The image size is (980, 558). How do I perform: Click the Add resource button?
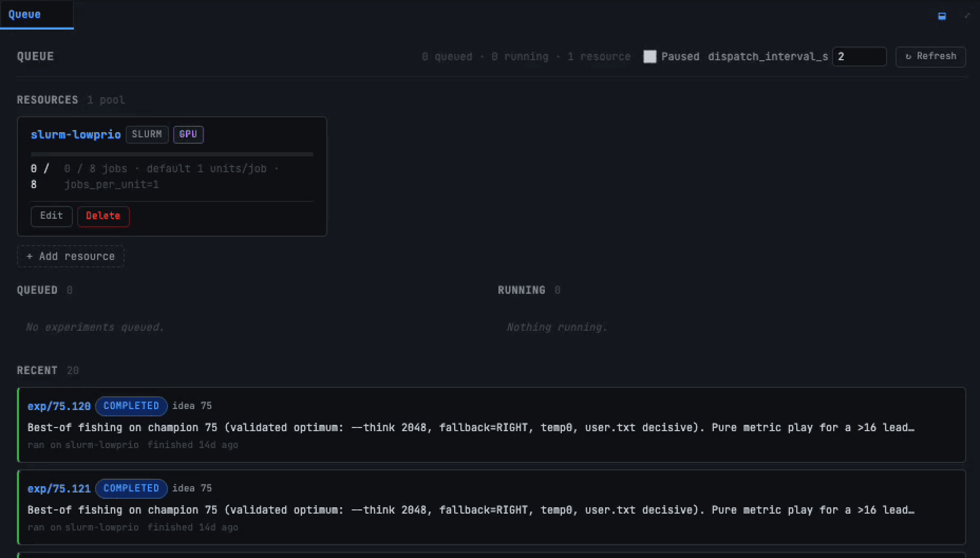[71, 256]
